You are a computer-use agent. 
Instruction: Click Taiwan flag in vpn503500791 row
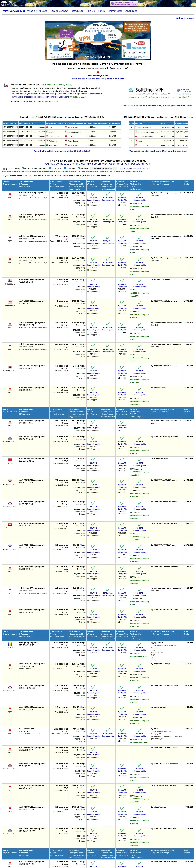click(x=10, y=460)
